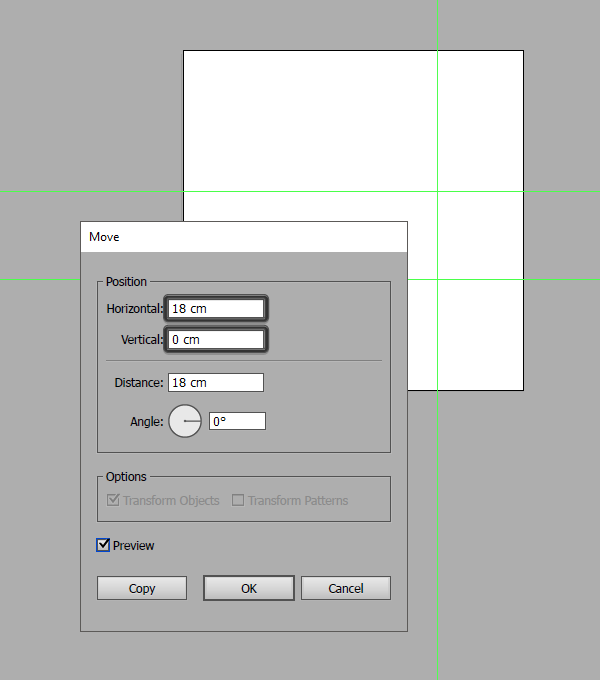Disable the Preview checkbox
Viewport: 600px width, 680px height.
pos(103,545)
